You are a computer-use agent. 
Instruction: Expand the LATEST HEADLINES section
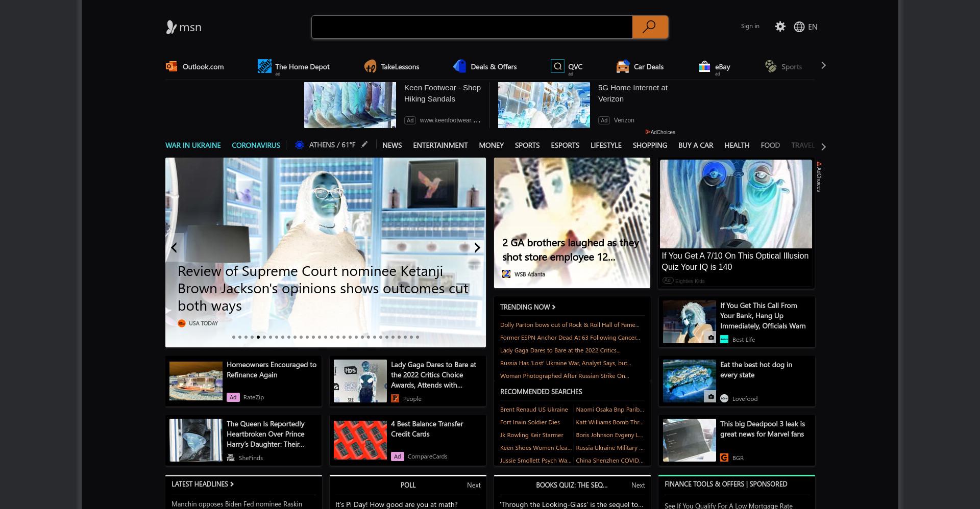click(x=203, y=484)
